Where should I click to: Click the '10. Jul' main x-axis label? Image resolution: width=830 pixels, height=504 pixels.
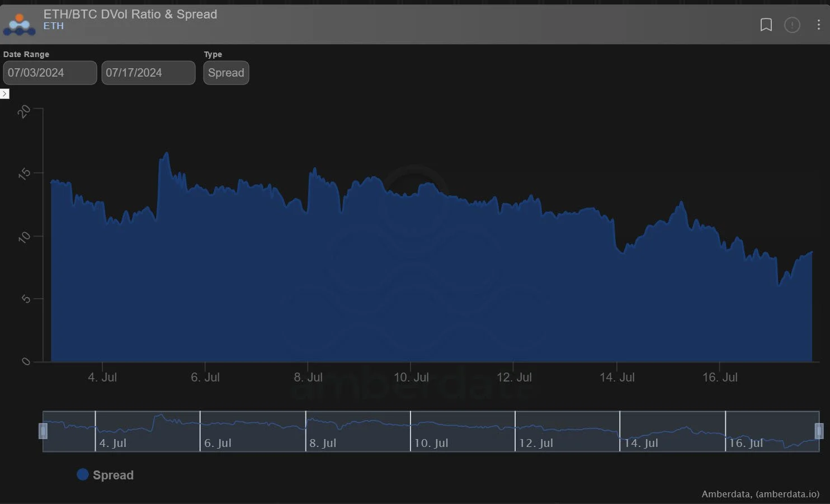pos(411,378)
